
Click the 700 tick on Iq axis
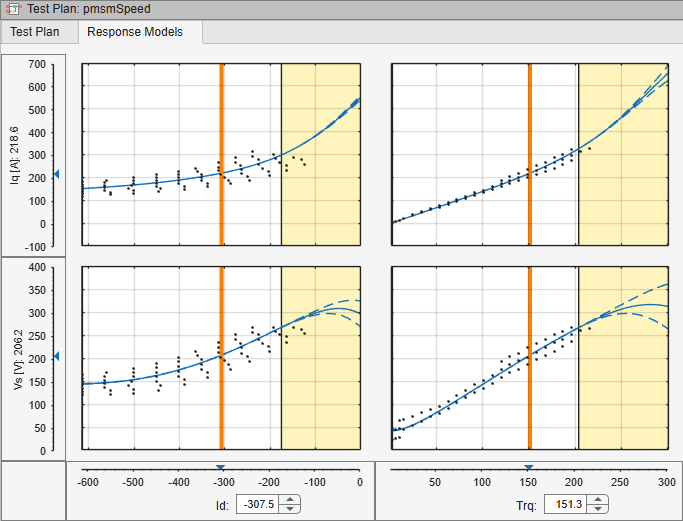point(37,64)
